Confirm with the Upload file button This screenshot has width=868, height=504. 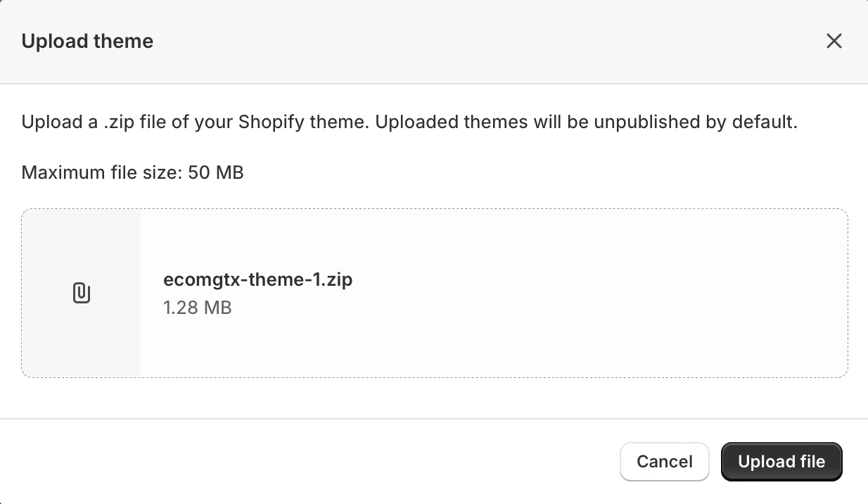point(781,462)
